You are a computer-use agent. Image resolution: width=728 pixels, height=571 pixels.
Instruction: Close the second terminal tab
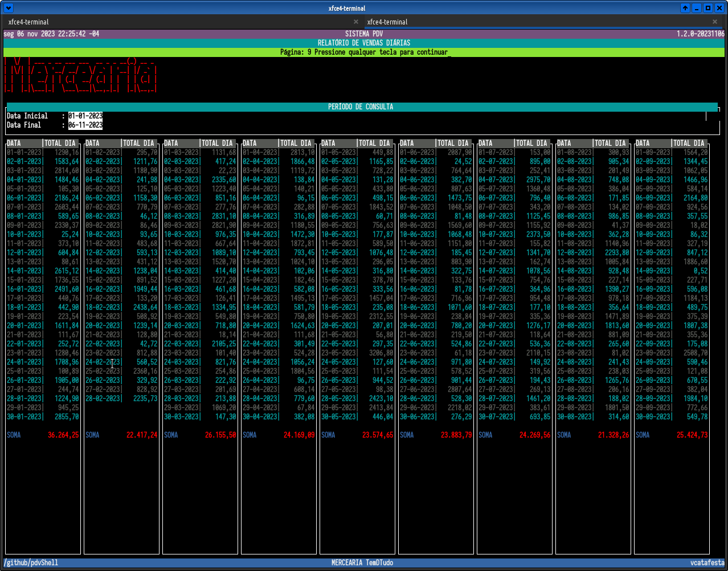tap(715, 22)
